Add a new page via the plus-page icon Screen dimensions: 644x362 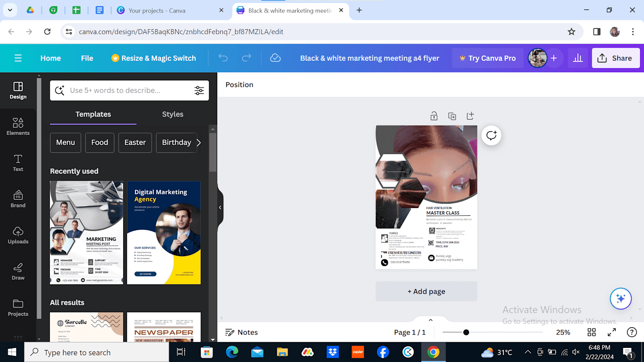(x=470, y=116)
